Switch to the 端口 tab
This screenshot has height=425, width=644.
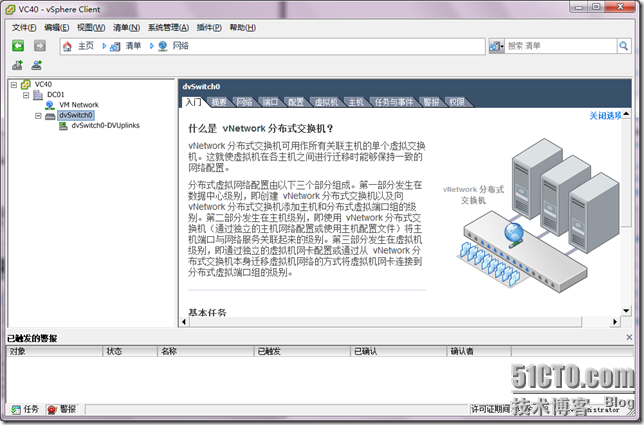270,102
